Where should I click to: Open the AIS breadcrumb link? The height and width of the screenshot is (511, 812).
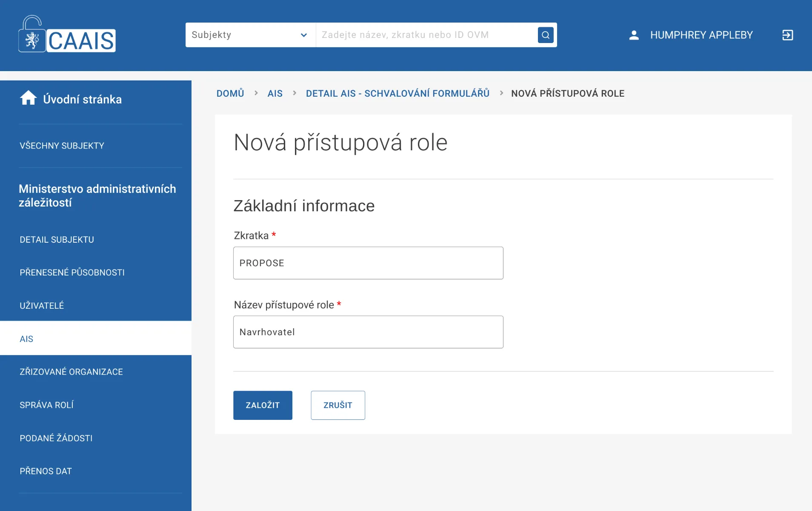275,93
